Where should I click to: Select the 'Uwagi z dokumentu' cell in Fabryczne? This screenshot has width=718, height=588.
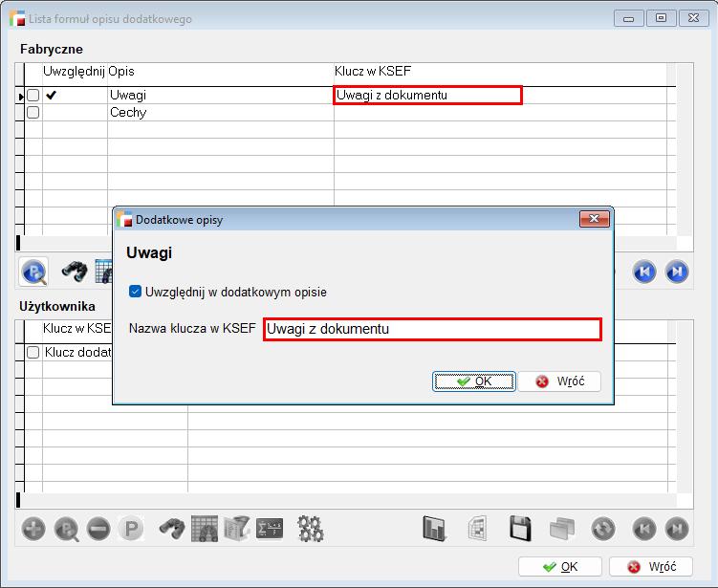point(427,96)
